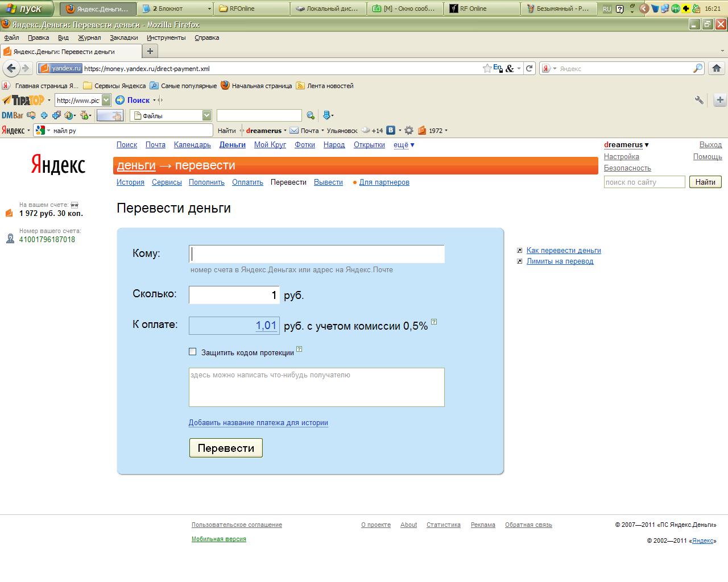Expand the Google search engine dropdown on Yandex bar

coord(48,131)
